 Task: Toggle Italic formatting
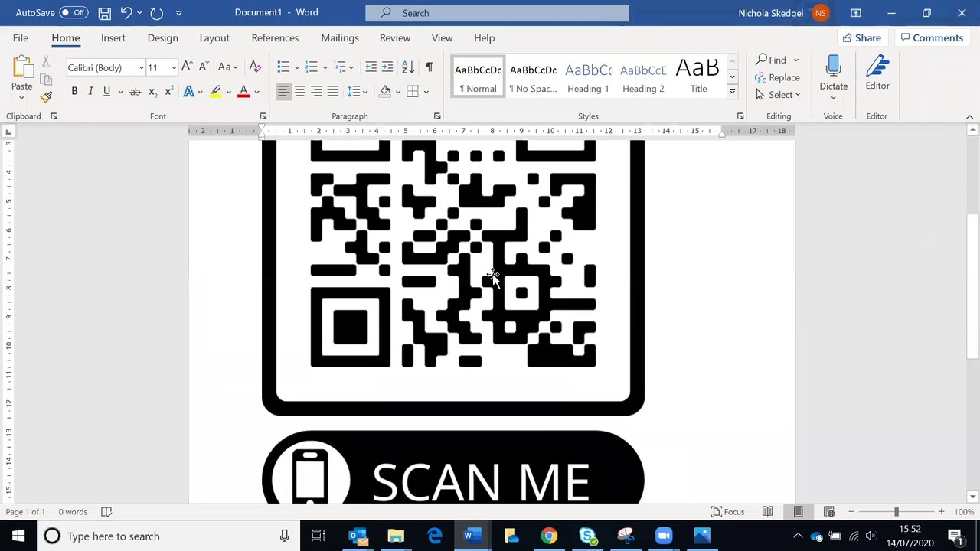(x=90, y=92)
